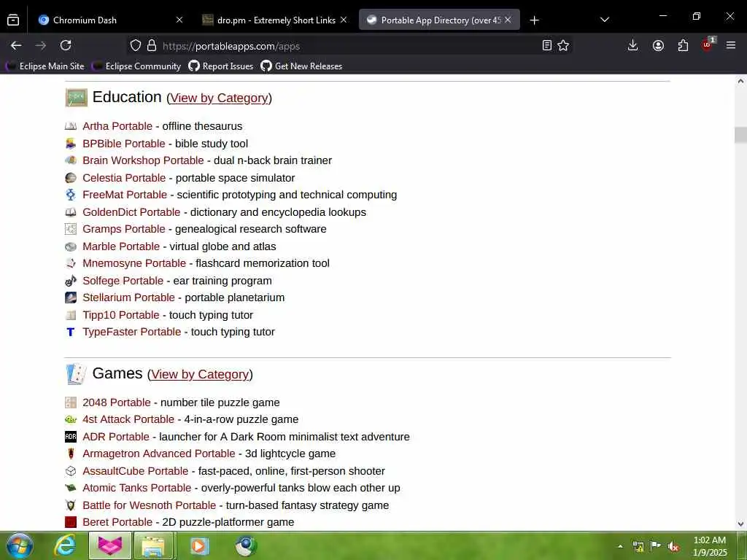Viewport: 747px width, 560px height.
Task: Open the tracking protection shield icon
Action: 136,46
